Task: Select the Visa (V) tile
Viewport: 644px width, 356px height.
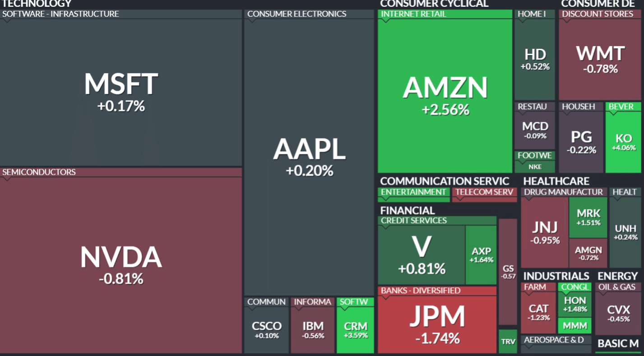Action: point(422,255)
